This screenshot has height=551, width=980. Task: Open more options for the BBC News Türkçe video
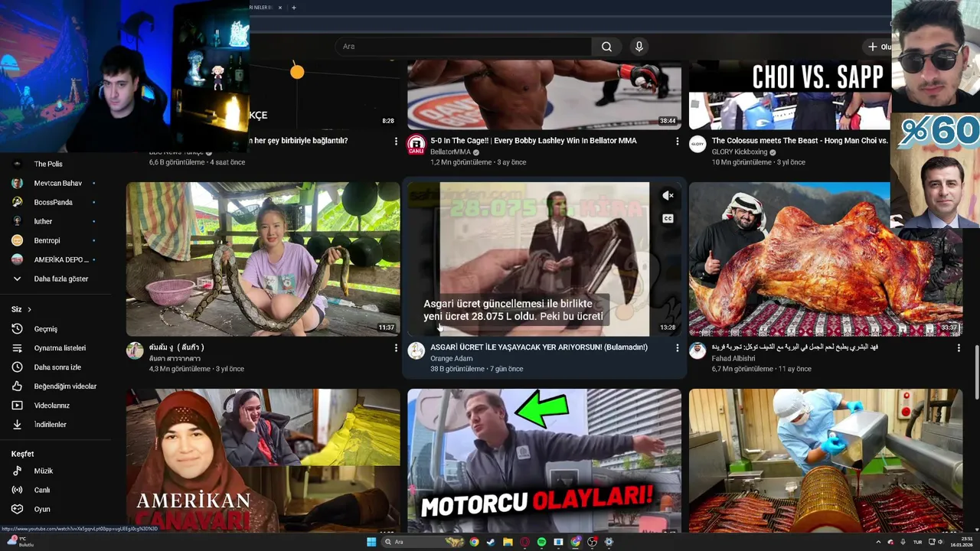coord(396,142)
